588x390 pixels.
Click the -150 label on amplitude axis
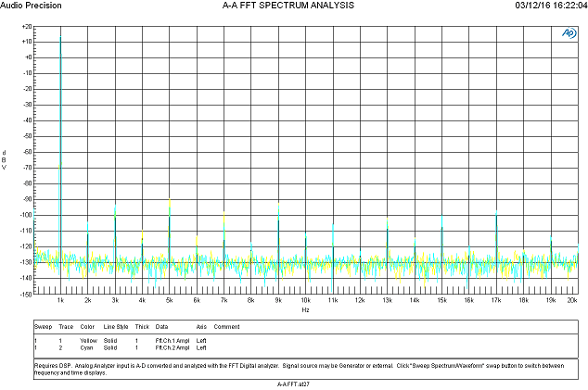coord(26,295)
